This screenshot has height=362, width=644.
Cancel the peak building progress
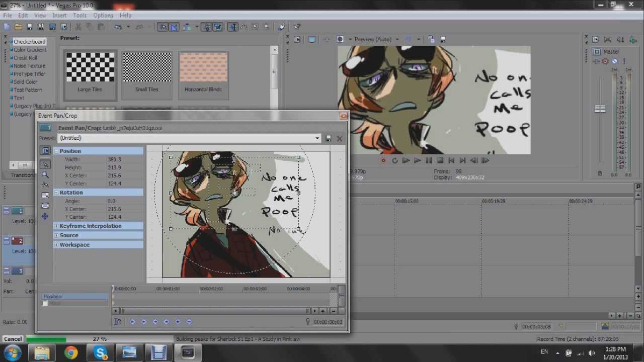tap(13, 339)
